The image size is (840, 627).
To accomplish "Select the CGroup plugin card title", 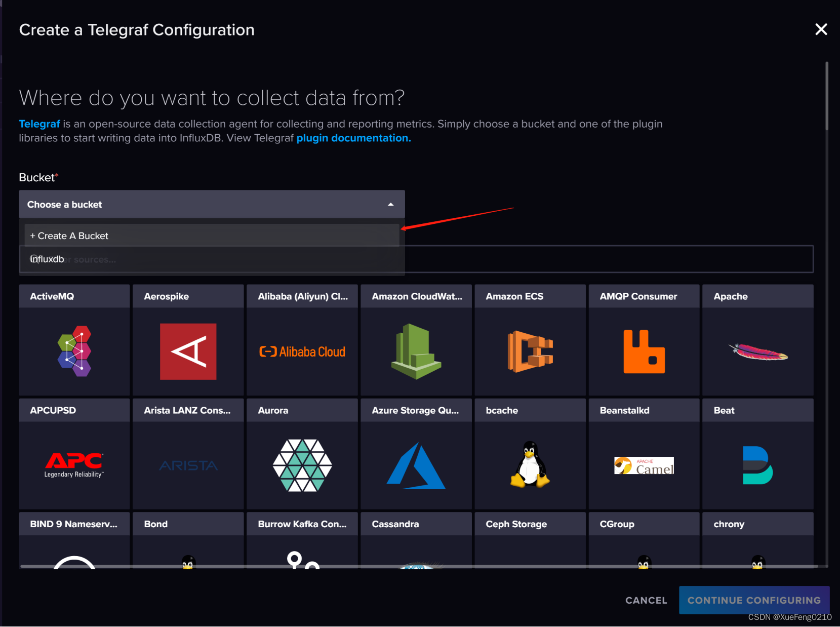I will [x=617, y=524].
